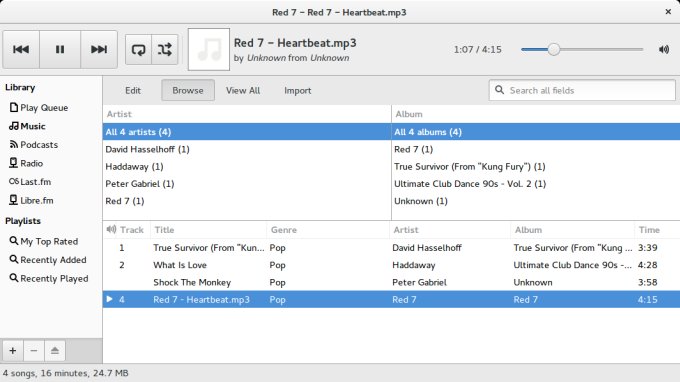Image resolution: width=680 pixels, height=382 pixels.
Task: Select Peter Gabriel (1) in artist browser
Action: 247,184
